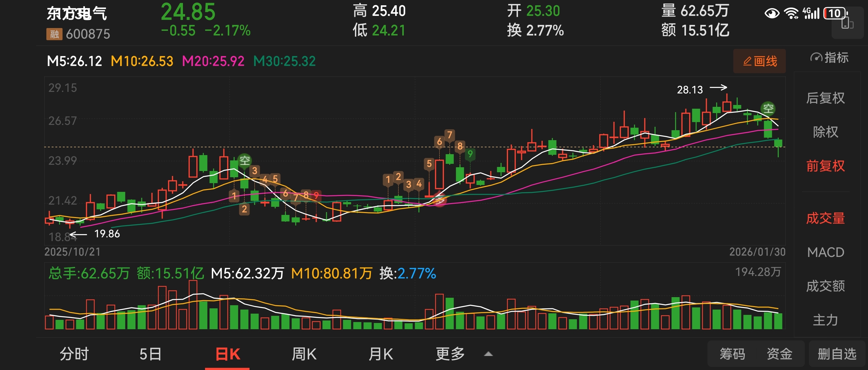Click the green 空 signal marker near 28.13

pos(768,109)
